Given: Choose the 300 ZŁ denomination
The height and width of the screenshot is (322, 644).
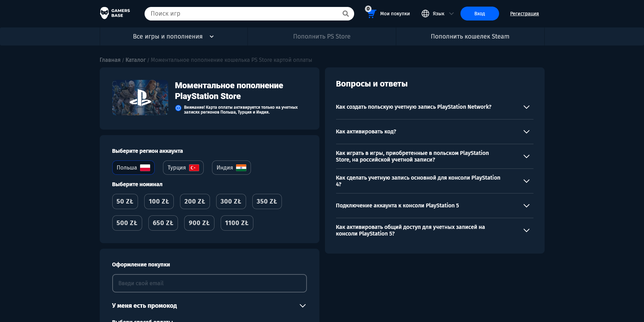Looking at the screenshot, I should click(x=231, y=201).
